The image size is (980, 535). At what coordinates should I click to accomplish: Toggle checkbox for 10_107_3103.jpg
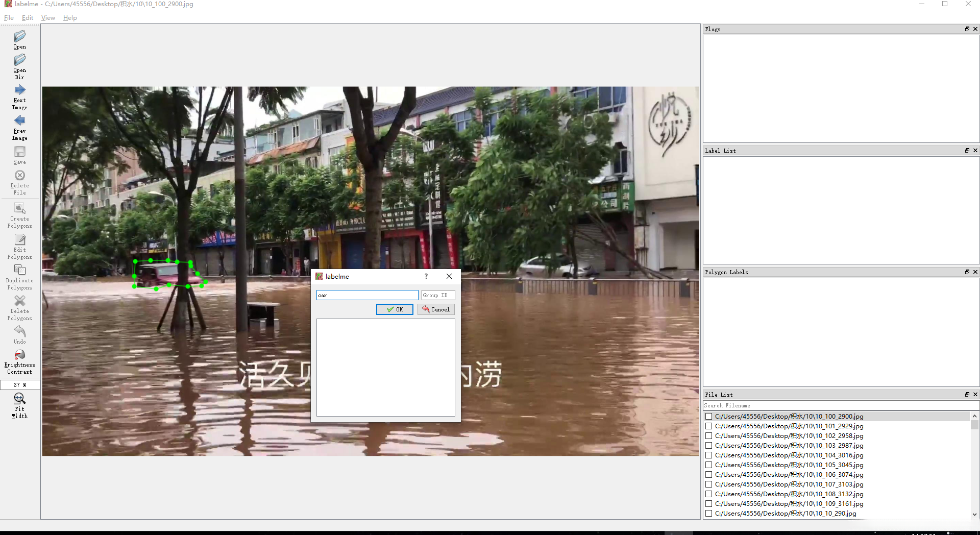[709, 484]
